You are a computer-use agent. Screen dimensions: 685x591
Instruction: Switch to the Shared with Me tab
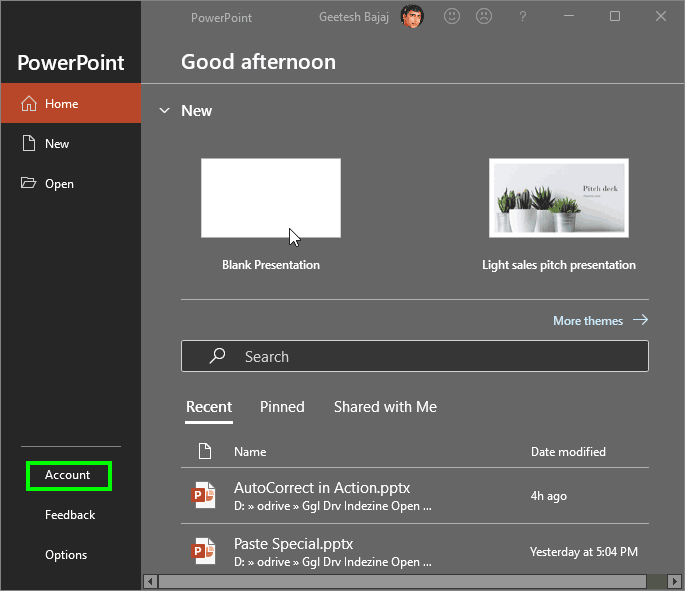[385, 407]
